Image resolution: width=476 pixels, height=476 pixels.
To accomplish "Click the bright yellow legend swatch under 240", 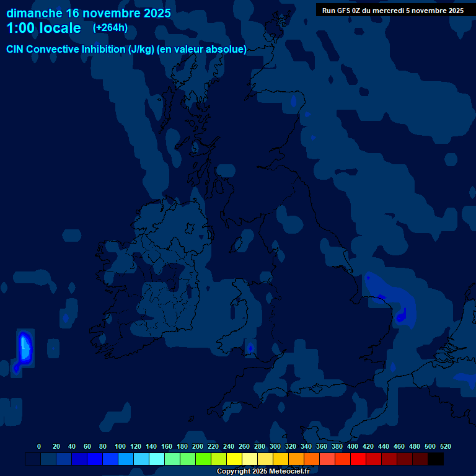I will pyautogui.click(x=234, y=459).
